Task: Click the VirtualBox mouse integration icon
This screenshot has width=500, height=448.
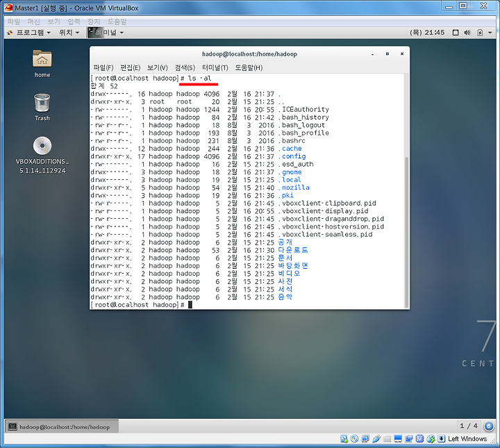Action: pos(431,439)
